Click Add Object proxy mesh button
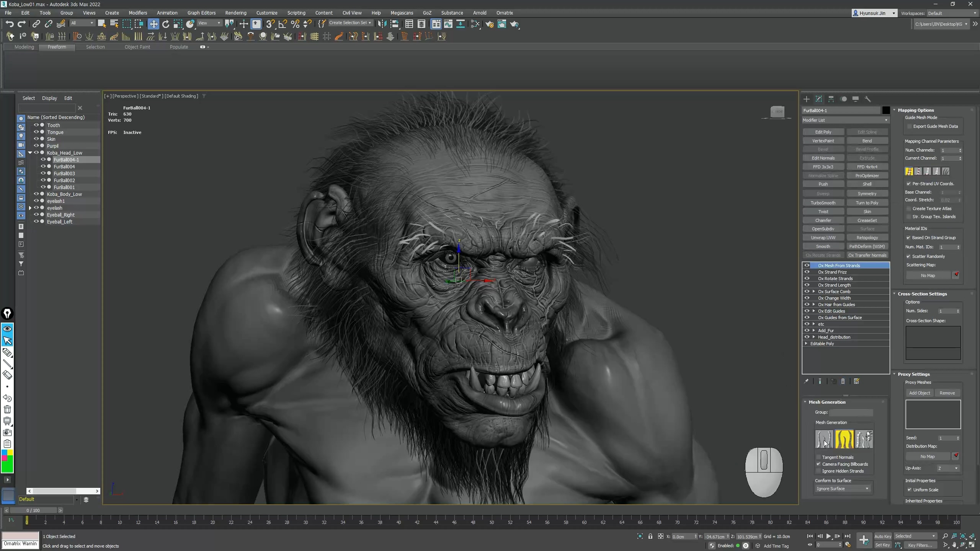 click(x=920, y=393)
